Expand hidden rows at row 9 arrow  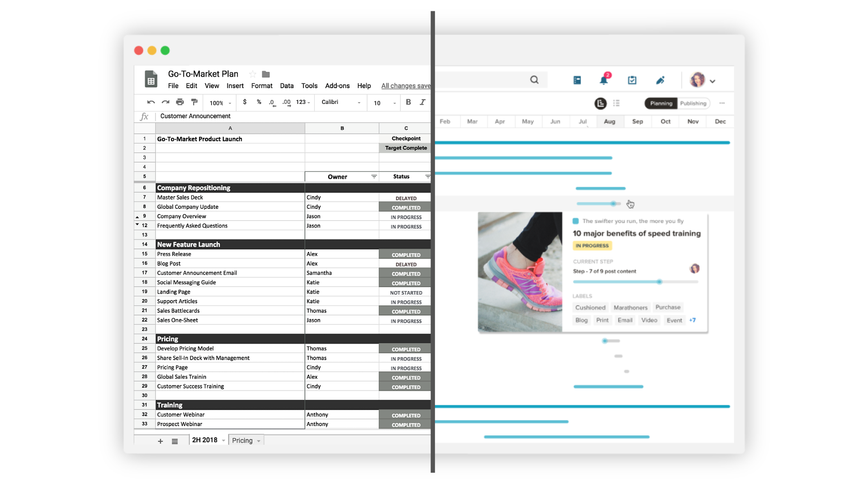click(137, 217)
